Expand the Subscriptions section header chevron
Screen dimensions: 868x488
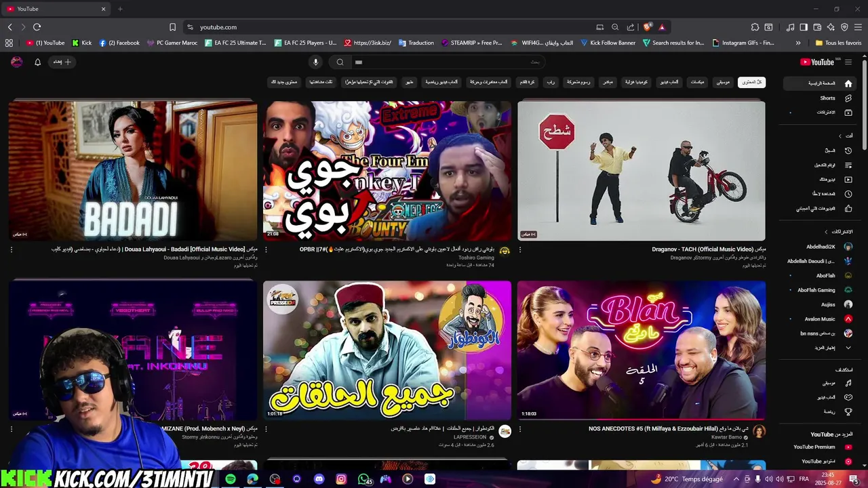827,232
